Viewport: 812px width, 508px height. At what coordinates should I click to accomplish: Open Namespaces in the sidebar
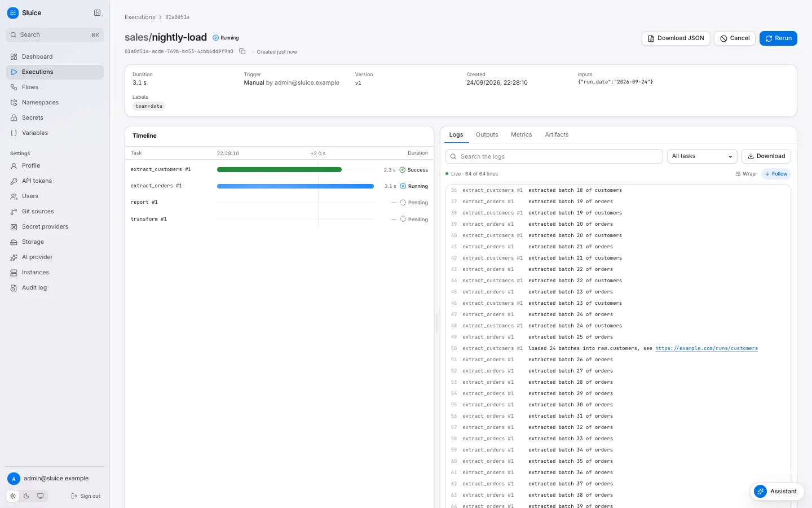pos(55,102)
